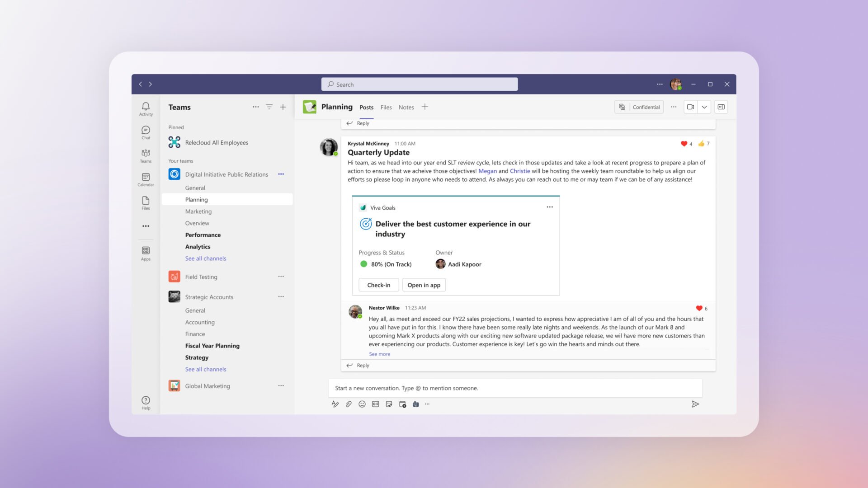Click the Check-in button
Viewport: 868px width, 488px height.
pyautogui.click(x=379, y=285)
